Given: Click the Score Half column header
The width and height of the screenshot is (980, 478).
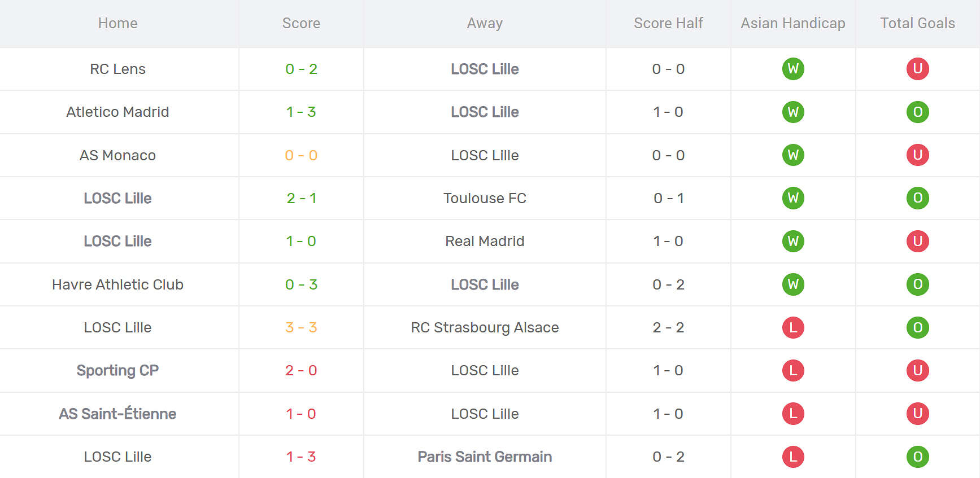Looking at the screenshot, I should point(668,23).
